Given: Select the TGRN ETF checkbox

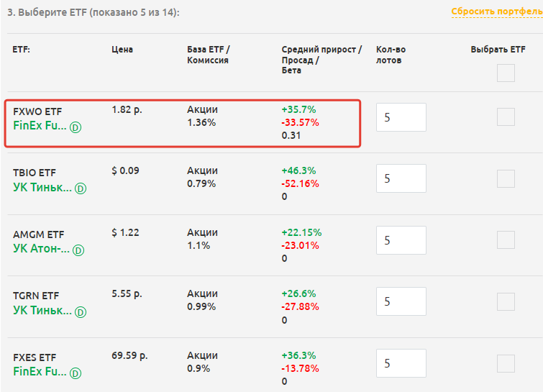Looking at the screenshot, I should click(506, 302).
